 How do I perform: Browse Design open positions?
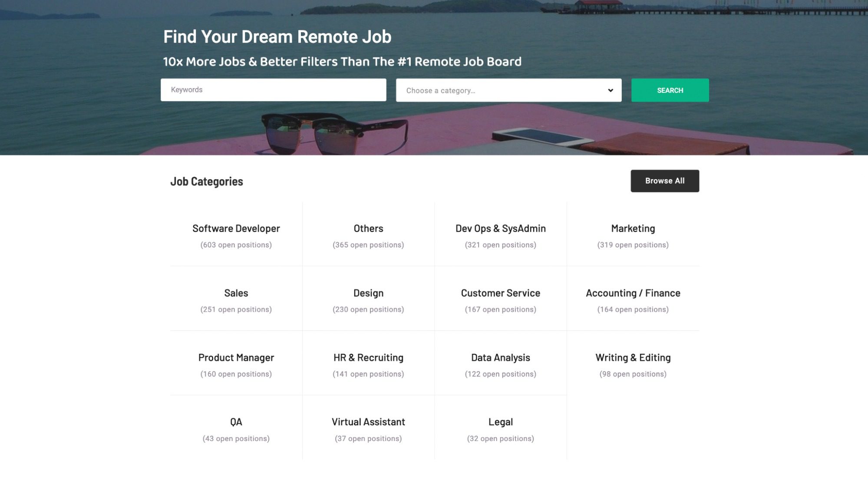coord(368,293)
